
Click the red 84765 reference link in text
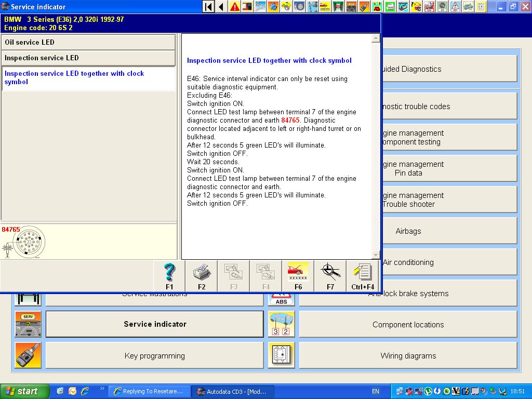pyautogui.click(x=290, y=121)
